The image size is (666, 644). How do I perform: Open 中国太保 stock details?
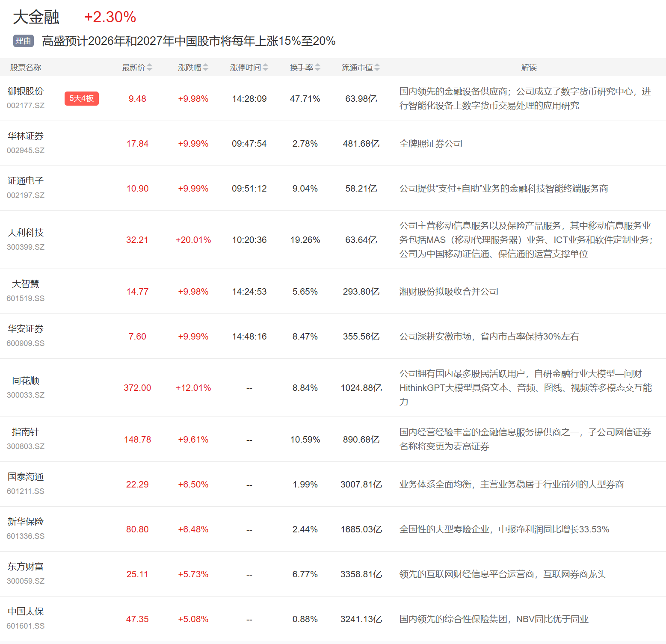pos(26,612)
